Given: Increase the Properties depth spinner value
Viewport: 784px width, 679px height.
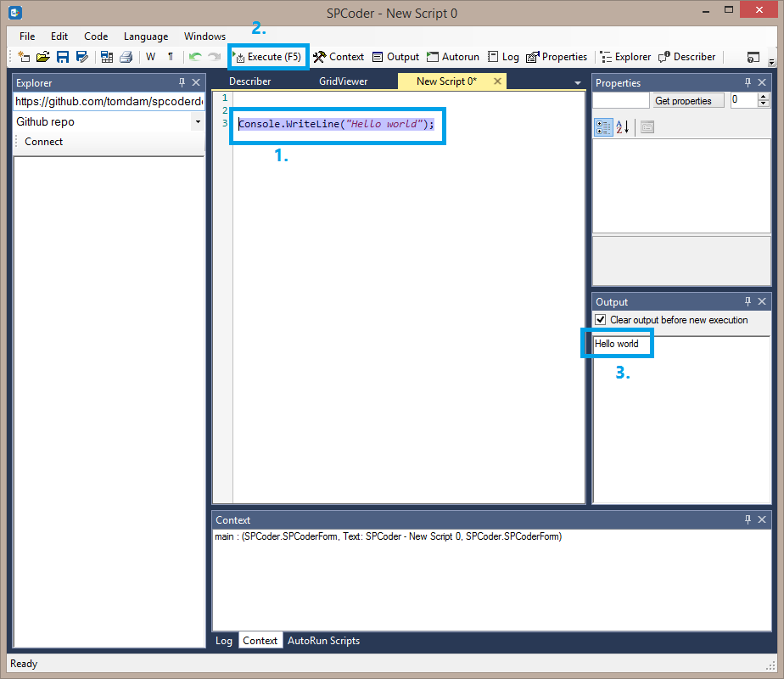Looking at the screenshot, I should point(763,97).
